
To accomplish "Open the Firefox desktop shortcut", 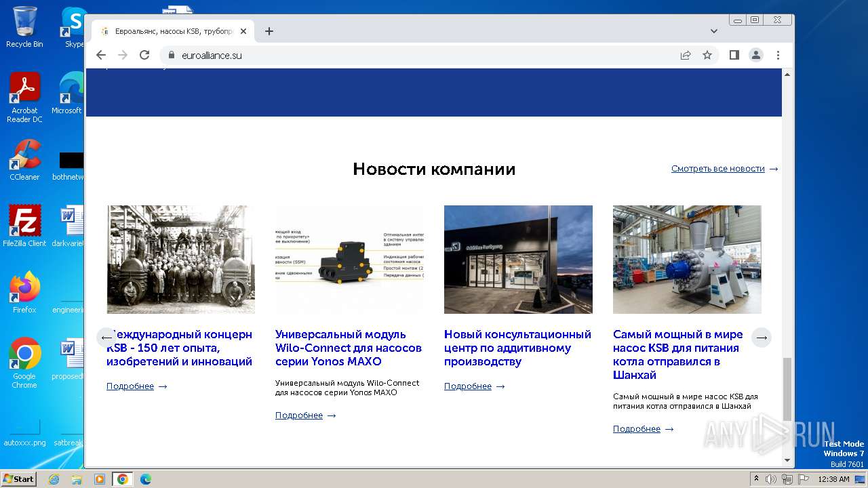I will pos(24,293).
